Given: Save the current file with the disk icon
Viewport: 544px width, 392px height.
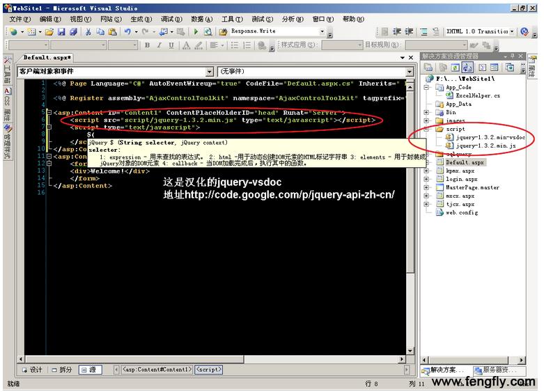Looking at the screenshot, I should (x=61, y=32).
